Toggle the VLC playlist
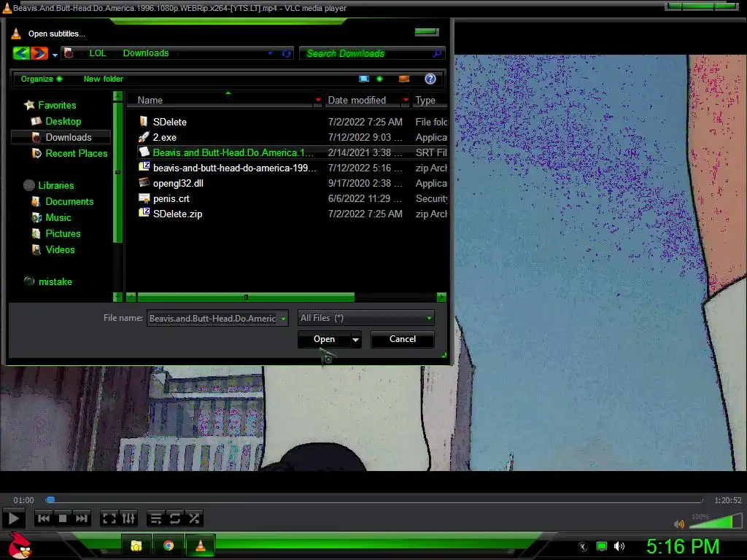Screen dimensions: 747x560 coord(156,518)
